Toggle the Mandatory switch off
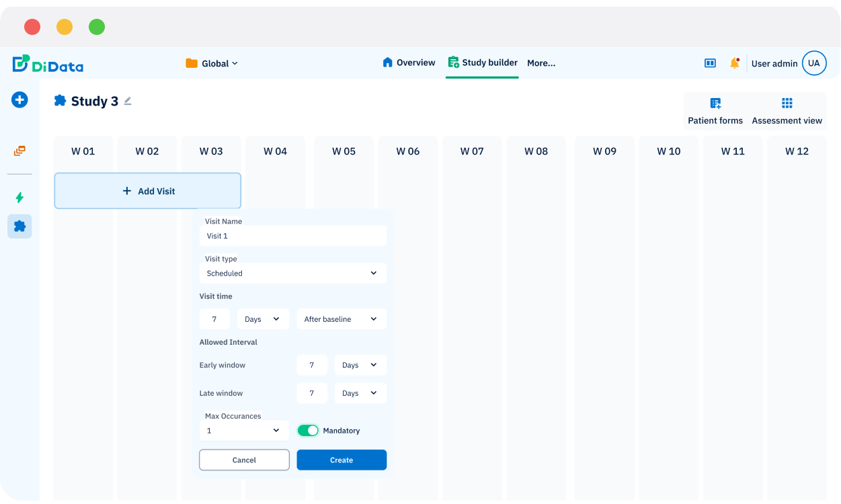 click(x=308, y=431)
